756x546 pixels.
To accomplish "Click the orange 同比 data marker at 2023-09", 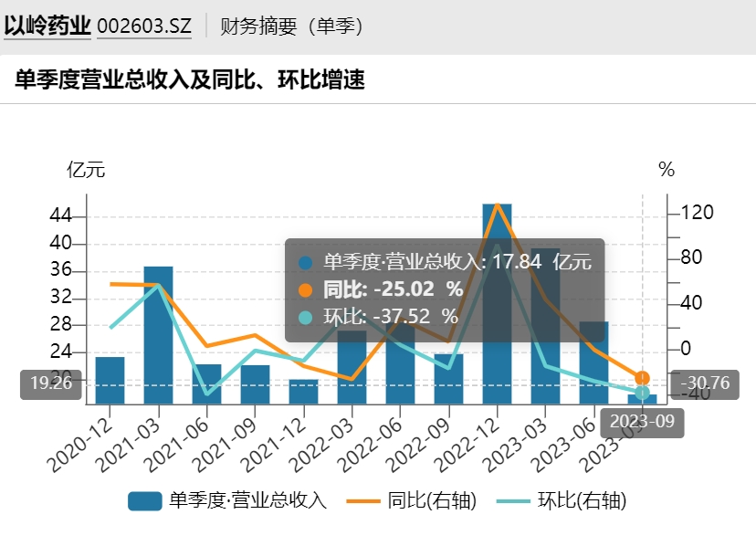I will click(643, 378).
